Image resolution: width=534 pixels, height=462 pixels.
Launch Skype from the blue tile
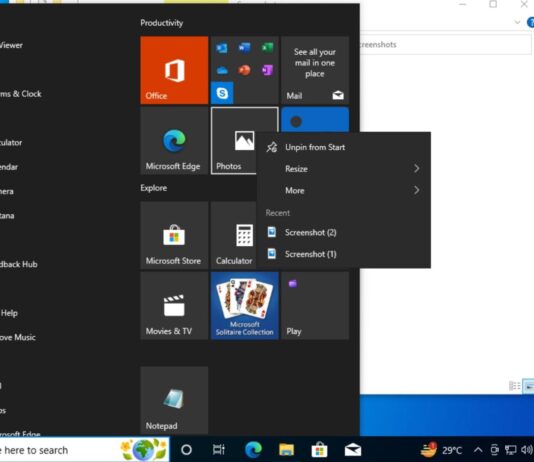(x=222, y=93)
